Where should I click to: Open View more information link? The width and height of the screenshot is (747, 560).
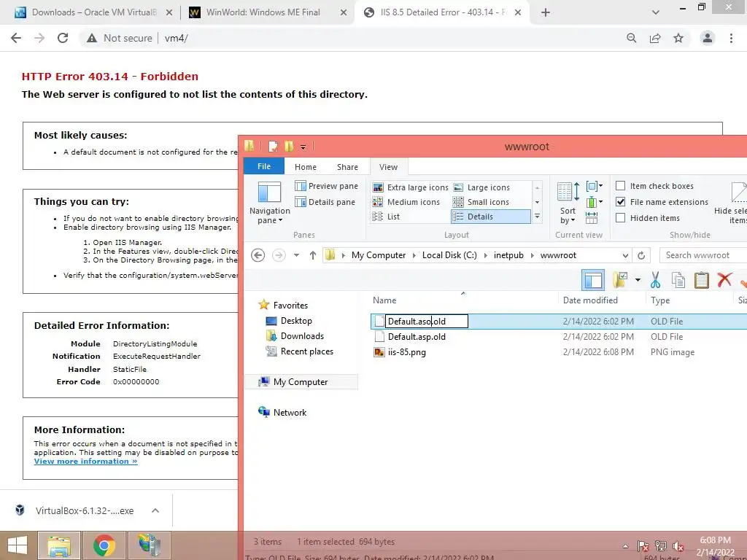coord(86,462)
